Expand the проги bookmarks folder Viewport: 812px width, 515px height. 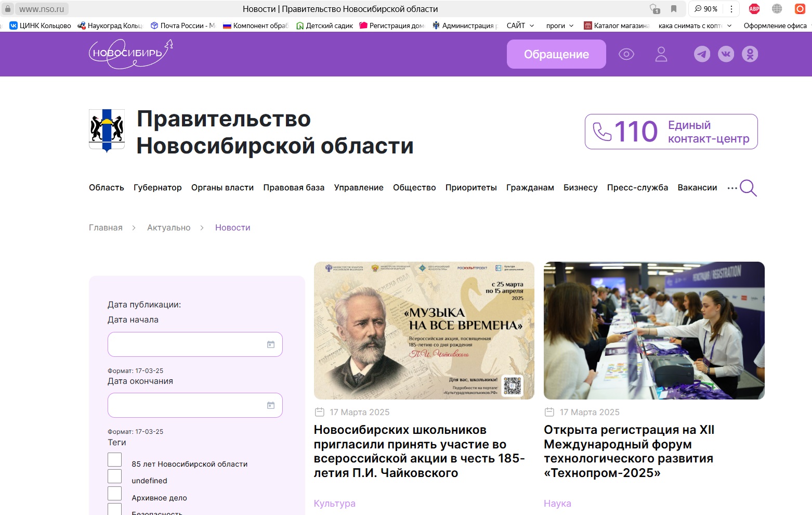coord(560,25)
